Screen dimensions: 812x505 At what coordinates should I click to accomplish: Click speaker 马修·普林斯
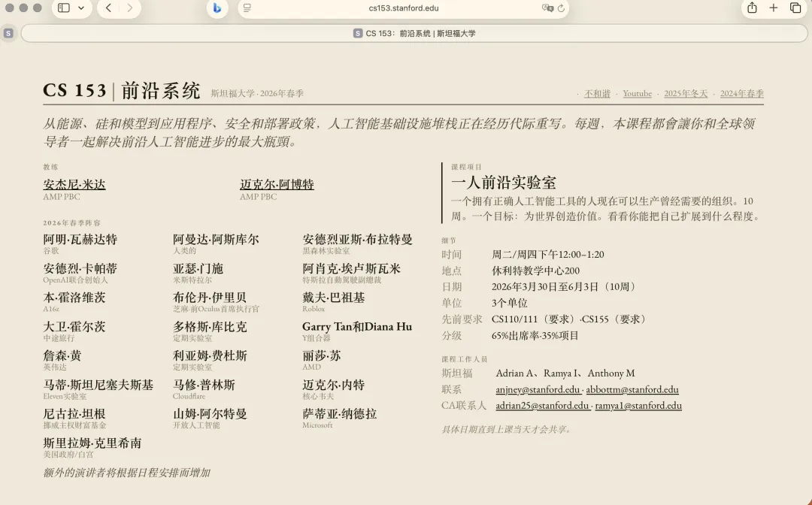coord(204,385)
